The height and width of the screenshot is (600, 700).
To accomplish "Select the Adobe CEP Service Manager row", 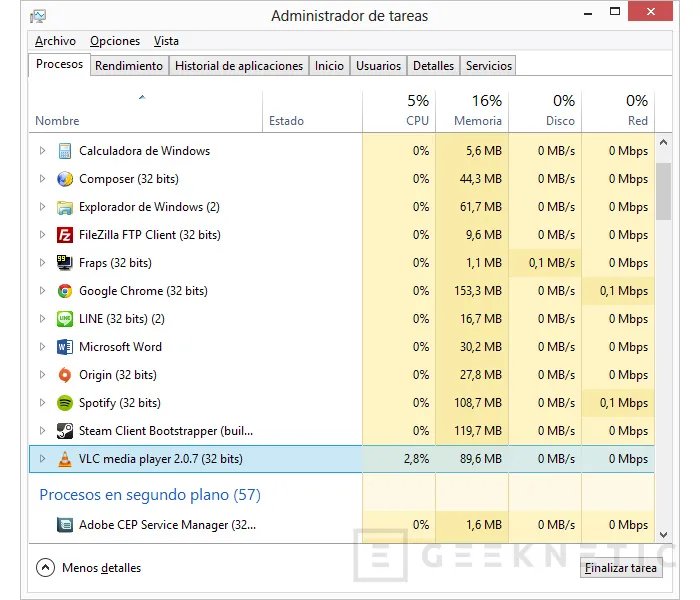I will (x=342, y=525).
